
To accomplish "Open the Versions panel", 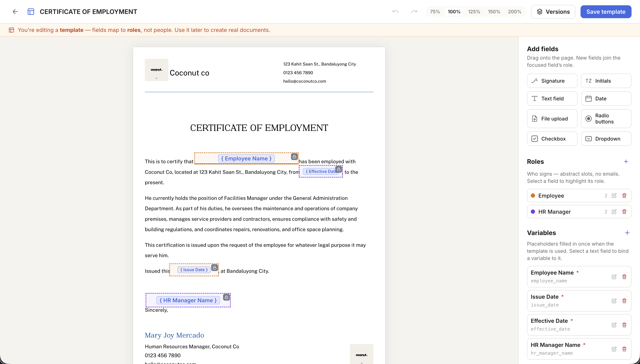I will (553, 12).
